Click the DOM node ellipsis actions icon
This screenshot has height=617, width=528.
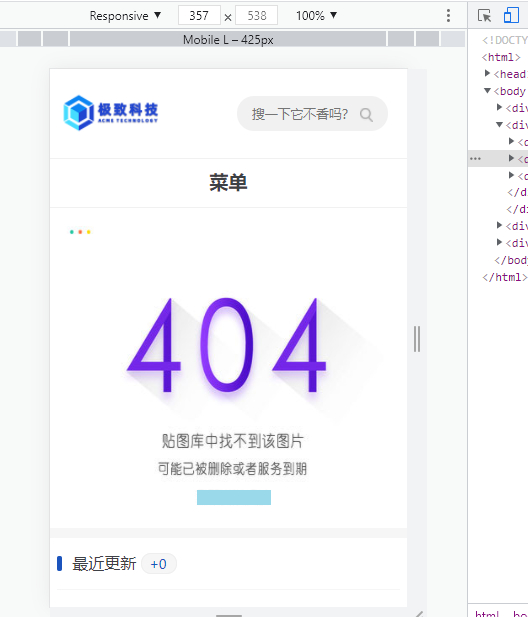click(475, 159)
